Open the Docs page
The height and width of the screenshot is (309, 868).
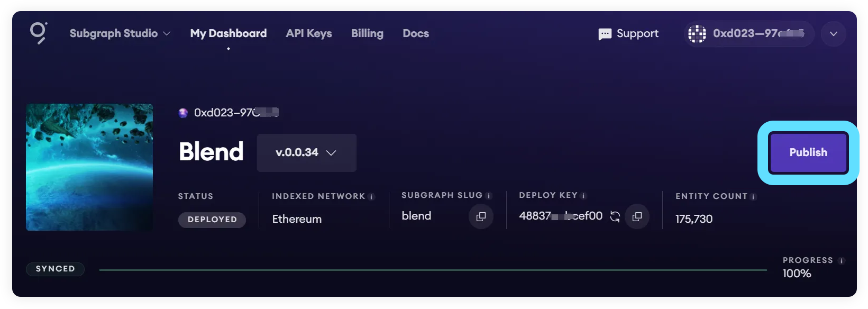tap(416, 33)
